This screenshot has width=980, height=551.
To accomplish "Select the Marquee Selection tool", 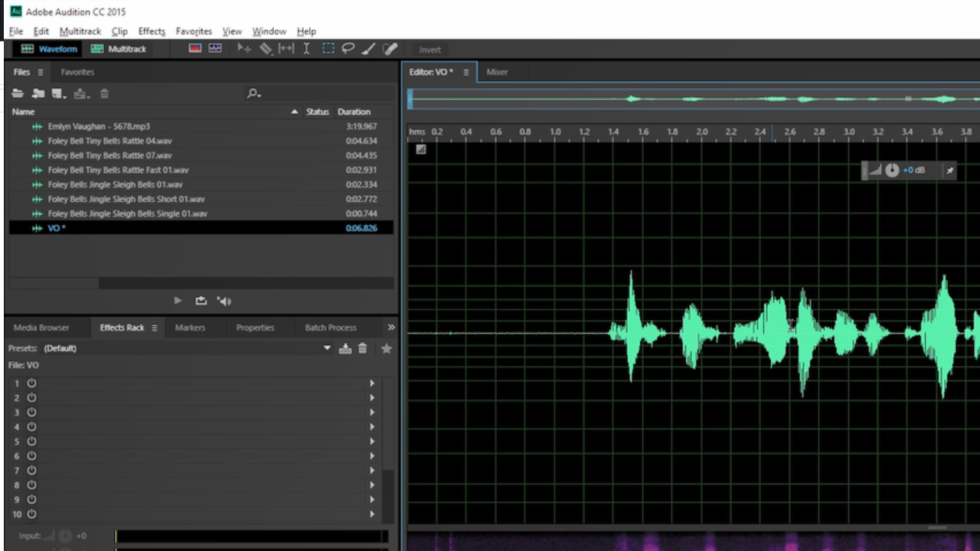I will pos(328,49).
